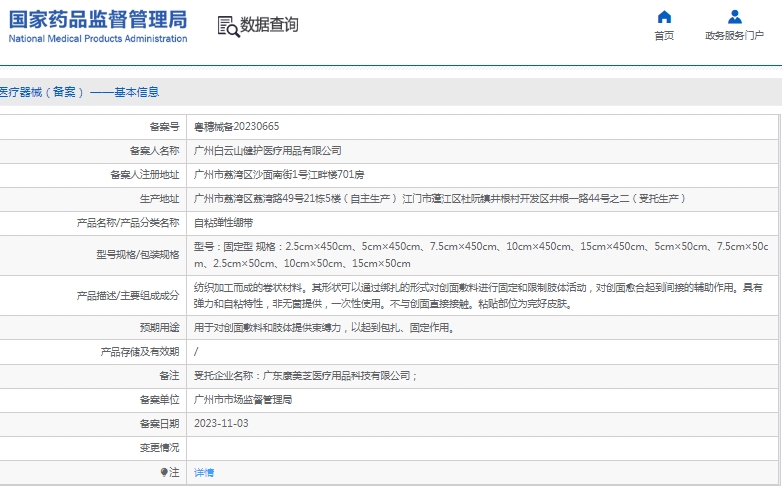Screen dimensions: 782x488
Task: Click the empty 变更情况 value cell
Action: 483,448
